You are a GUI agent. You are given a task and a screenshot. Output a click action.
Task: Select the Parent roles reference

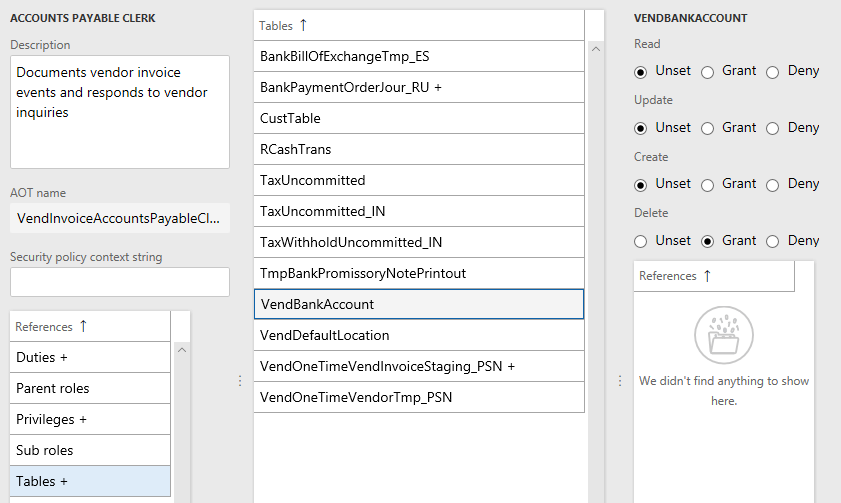coord(90,388)
